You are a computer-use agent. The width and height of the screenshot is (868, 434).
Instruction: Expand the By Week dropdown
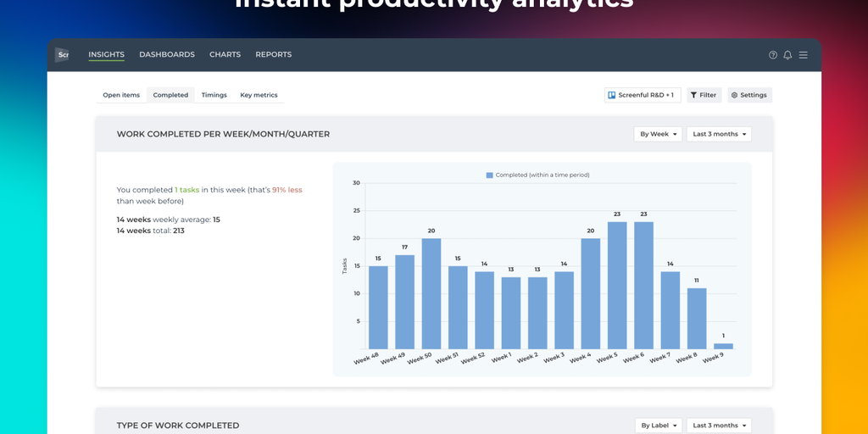(x=658, y=134)
